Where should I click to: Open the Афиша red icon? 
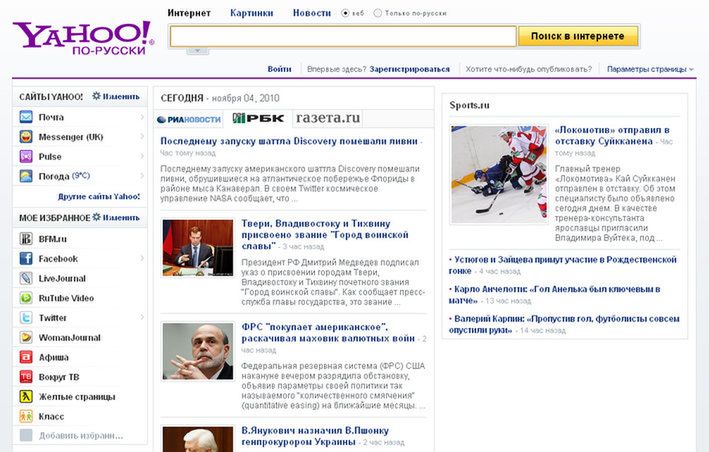(26, 357)
